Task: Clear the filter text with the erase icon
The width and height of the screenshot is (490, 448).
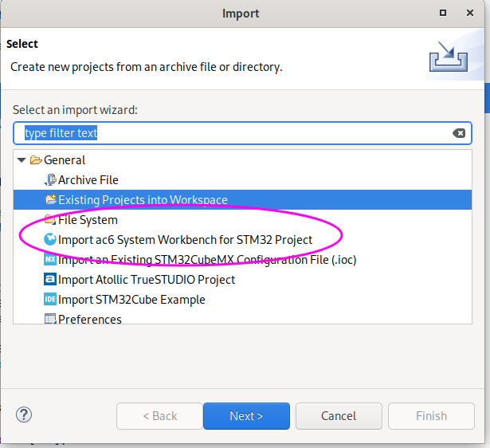Action: tap(459, 133)
